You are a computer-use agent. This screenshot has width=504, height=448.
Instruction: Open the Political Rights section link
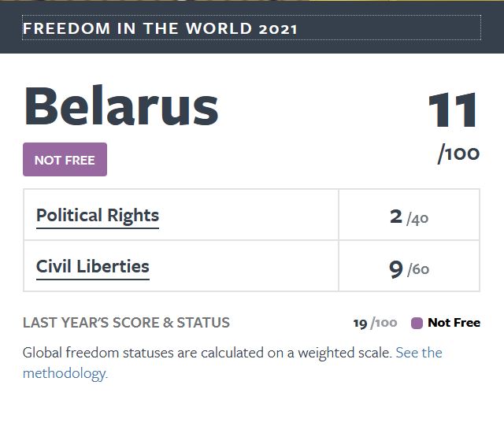coord(98,216)
